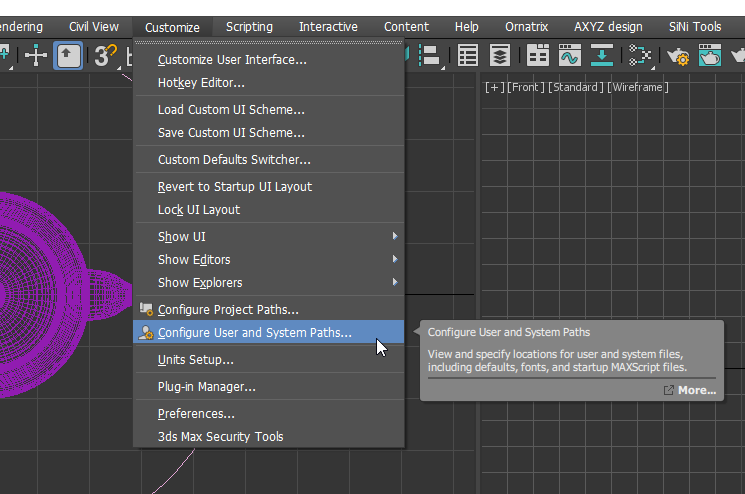Open Rendered Frame Window teapot icon

pyautogui.click(x=710, y=56)
